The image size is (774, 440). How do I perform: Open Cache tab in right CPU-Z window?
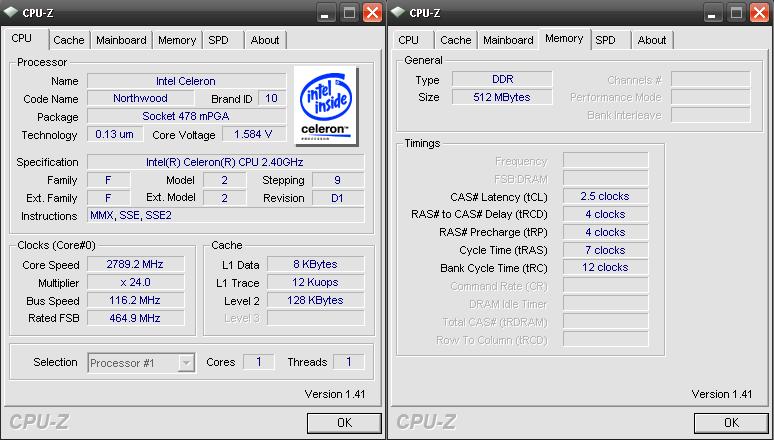[456, 40]
